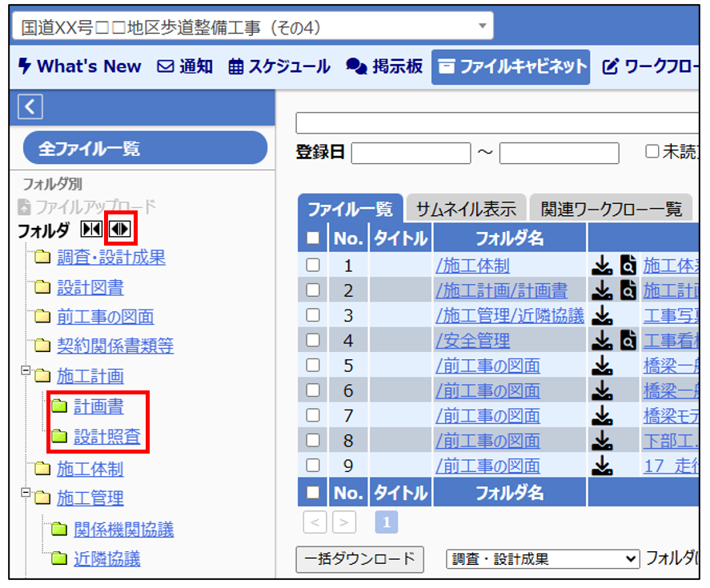The height and width of the screenshot is (588, 710).
Task: Open the 調査・設計成果 folder dropdown
Action: pyautogui.click(x=544, y=558)
